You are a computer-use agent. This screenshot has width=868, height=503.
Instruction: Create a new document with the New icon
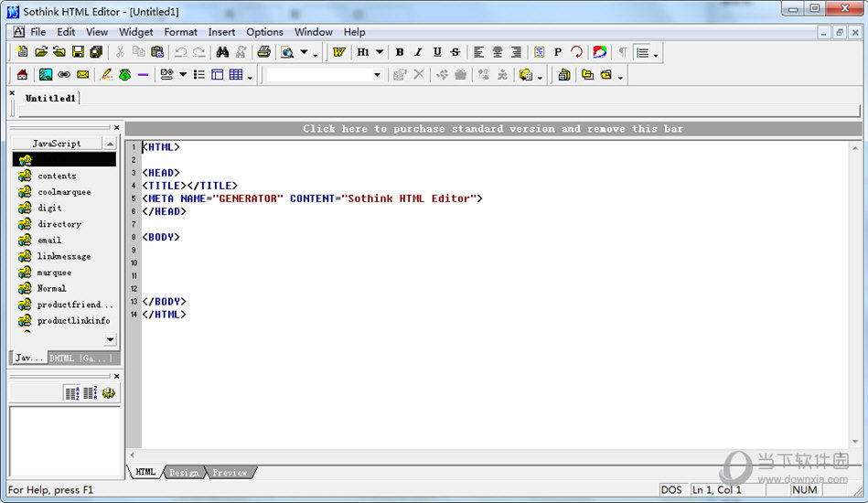(22, 52)
